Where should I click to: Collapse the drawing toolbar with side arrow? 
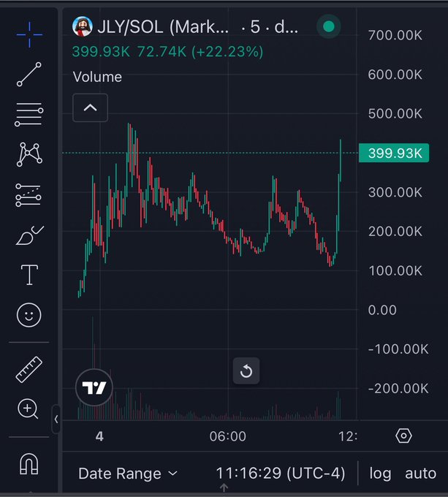click(56, 419)
